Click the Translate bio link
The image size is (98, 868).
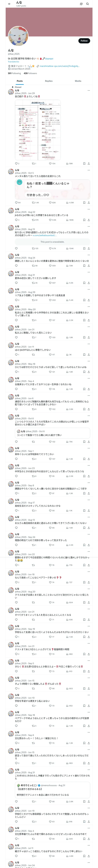pos(14,62)
